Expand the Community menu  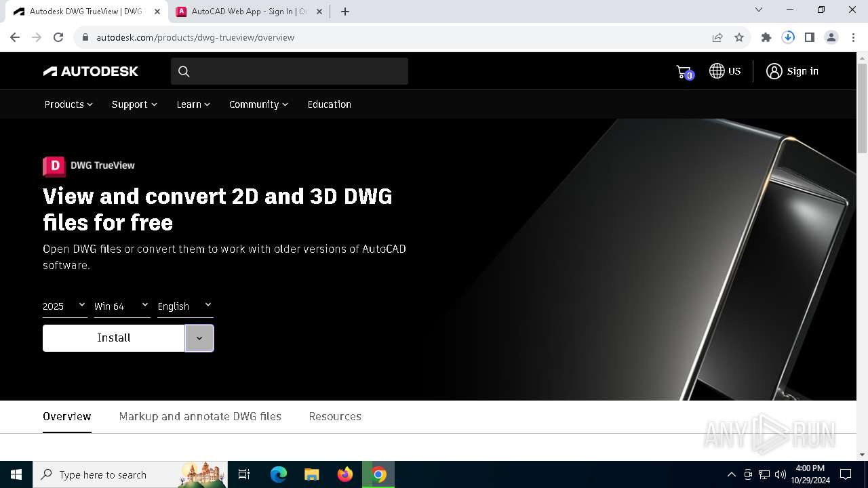coord(258,104)
